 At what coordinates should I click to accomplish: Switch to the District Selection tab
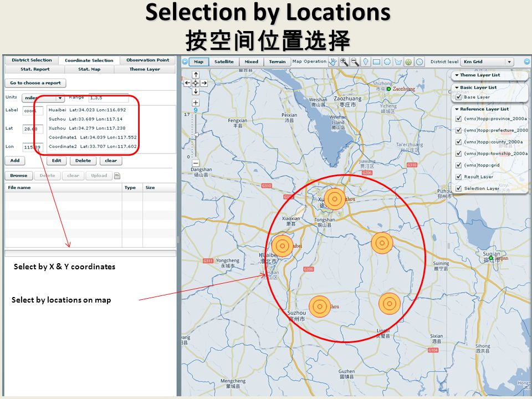pyautogui.click(x=32, y=60)
